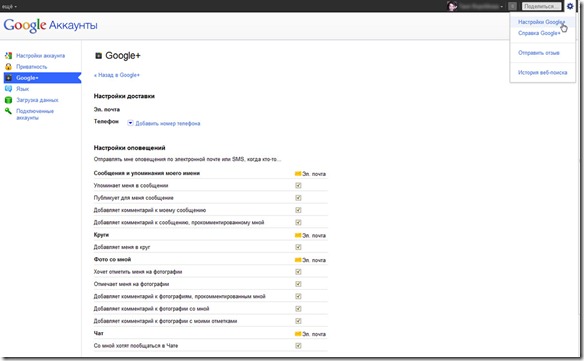Click Добавить номер телефона link
Viewport: 584px width, 361px height.
(x=168, y=123)
